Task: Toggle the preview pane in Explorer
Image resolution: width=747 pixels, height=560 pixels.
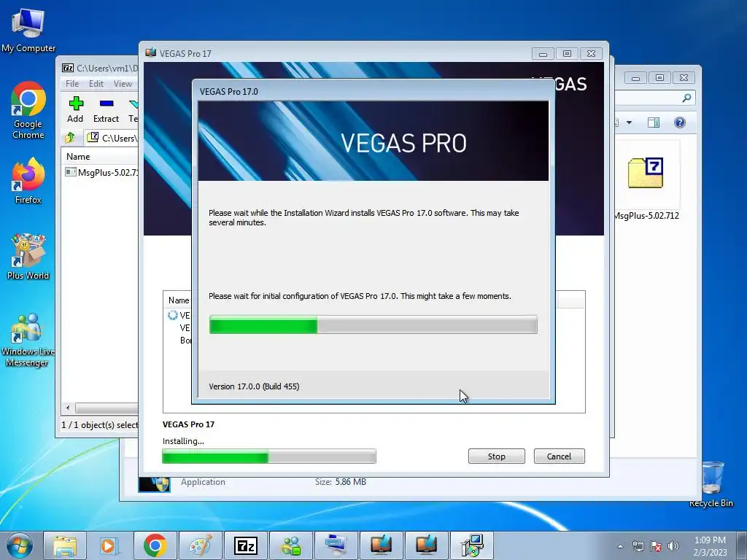Action: tap(653, 122)
